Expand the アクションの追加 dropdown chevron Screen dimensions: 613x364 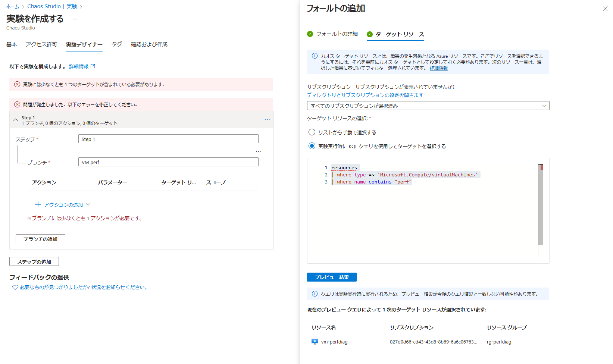click(88, 205)
